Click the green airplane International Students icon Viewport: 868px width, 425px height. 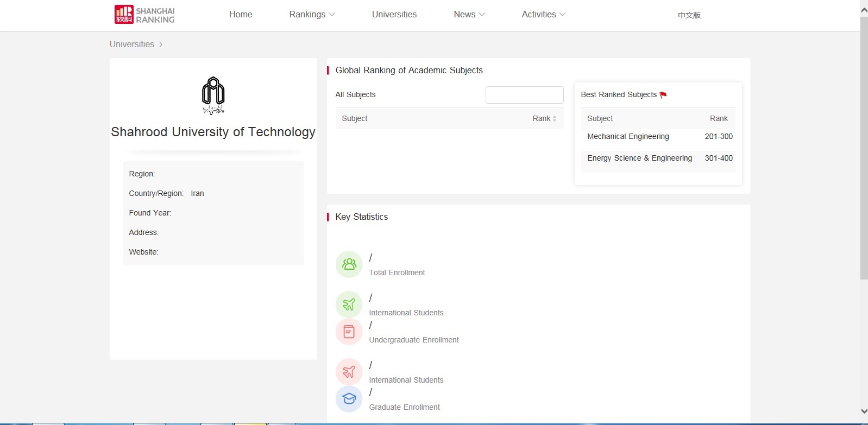tap(349, 305)
